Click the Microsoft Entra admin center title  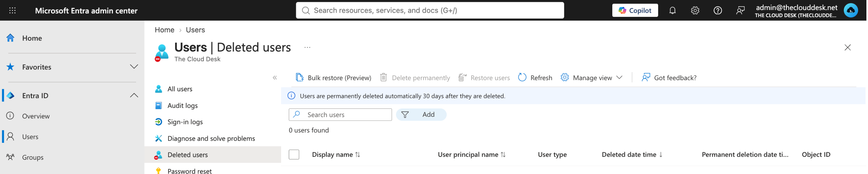(86, 11)
